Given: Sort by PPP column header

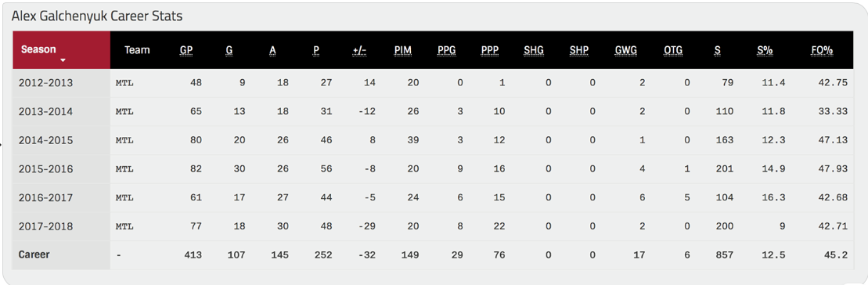Looking at the screenshot, I should [x=490, y=50].
